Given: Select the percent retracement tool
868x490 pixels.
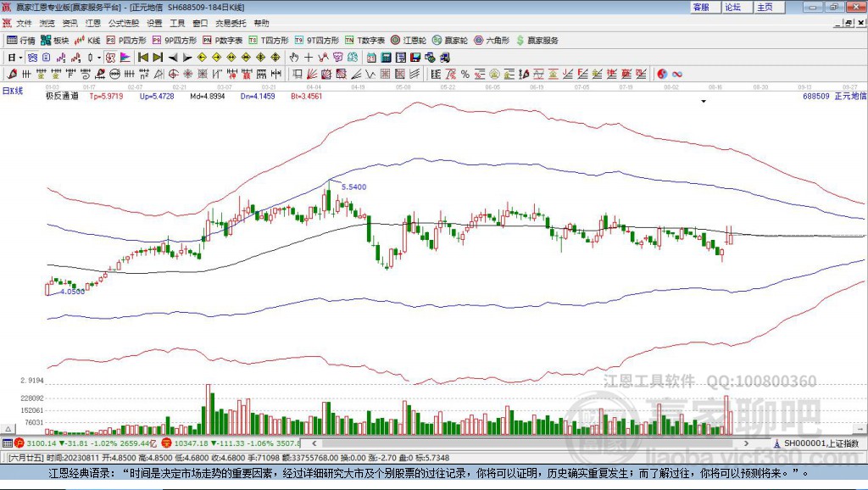Looking at the screenshot, I should coord(465,74).
